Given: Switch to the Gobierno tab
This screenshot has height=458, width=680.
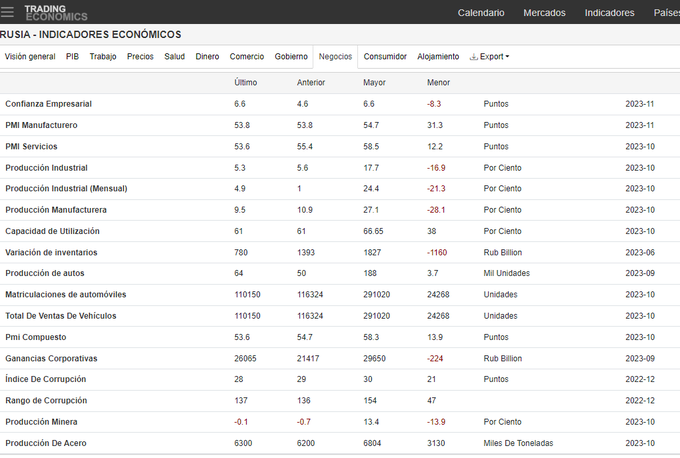Looking at the screenshot, I should (291, 56).
